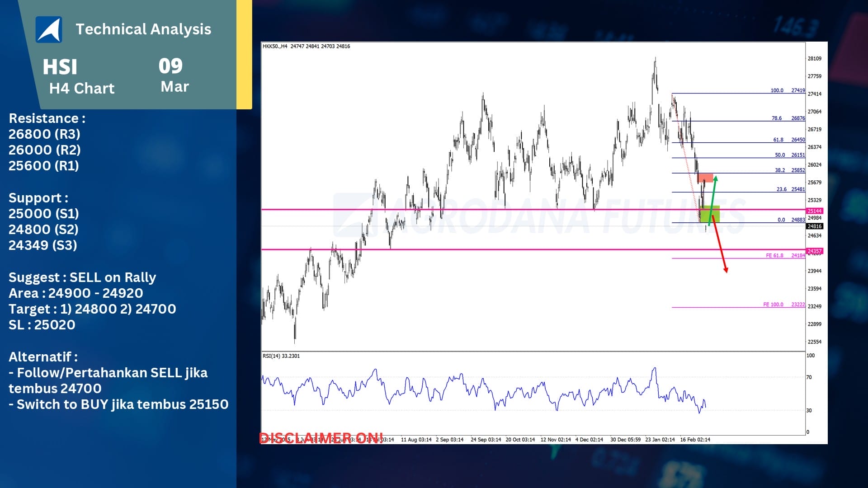Click the current price 24816 label
The image size is (868, 488).
coord(815,226)
